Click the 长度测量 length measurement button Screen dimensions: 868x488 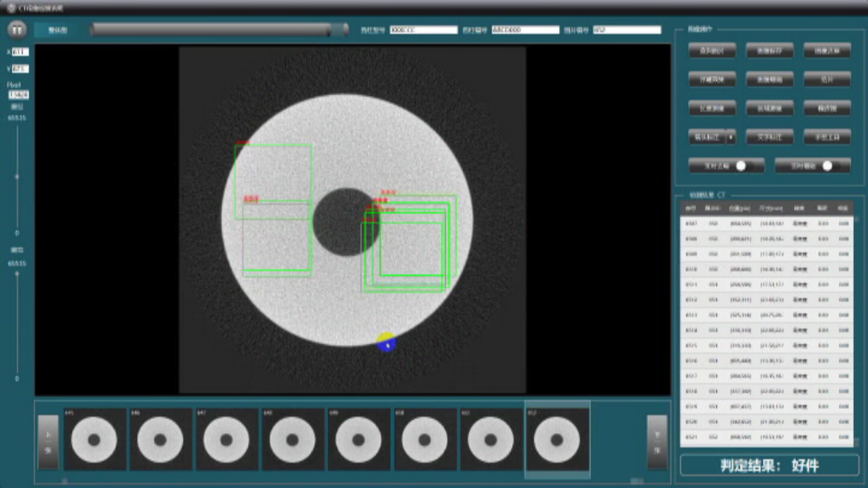[711, 108]
